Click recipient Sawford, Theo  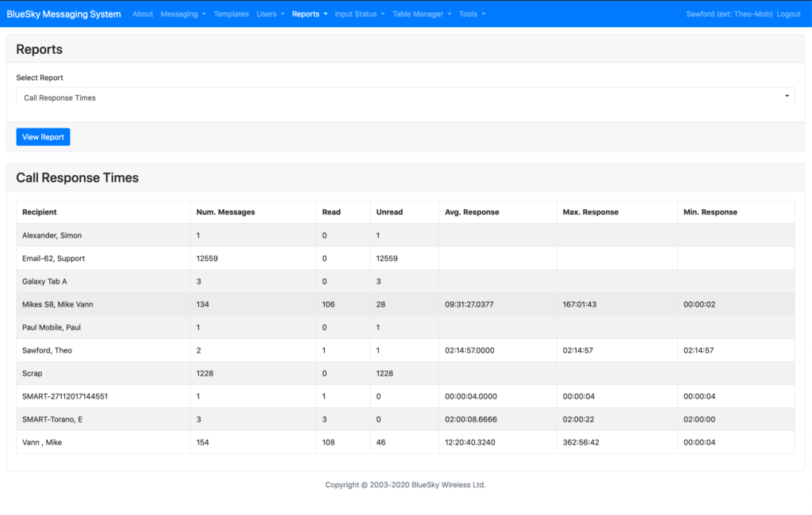tap(47, 350)
